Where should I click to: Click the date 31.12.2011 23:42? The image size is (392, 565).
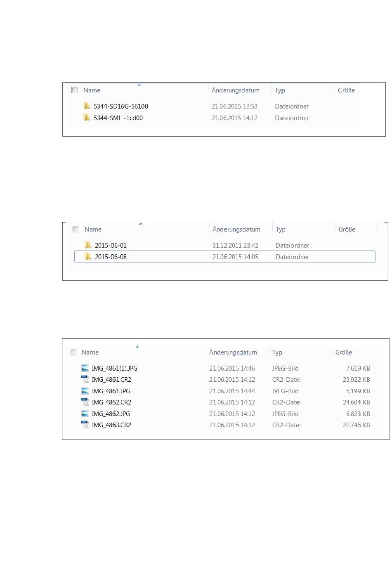pyautogui.click(x=235, y=246)
